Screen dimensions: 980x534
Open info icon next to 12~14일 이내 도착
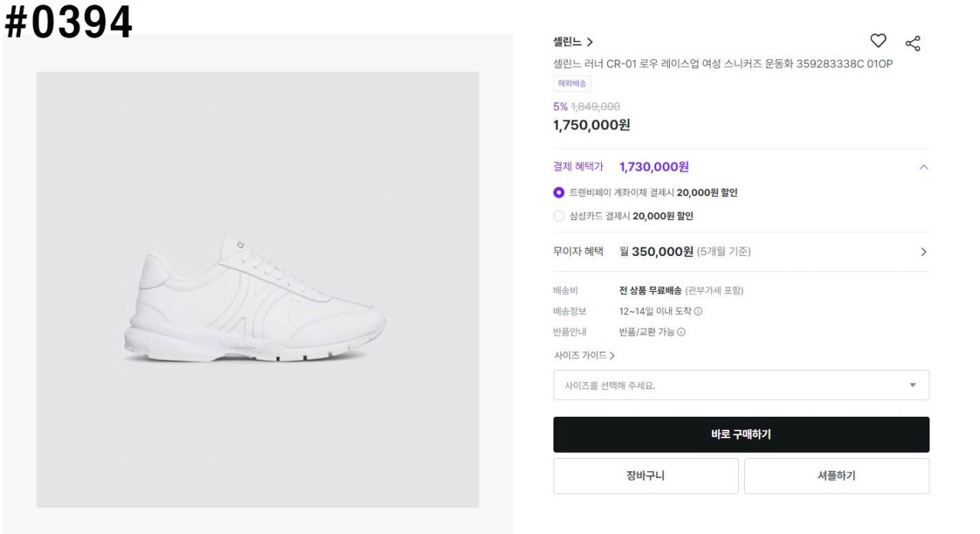[698, 311]
